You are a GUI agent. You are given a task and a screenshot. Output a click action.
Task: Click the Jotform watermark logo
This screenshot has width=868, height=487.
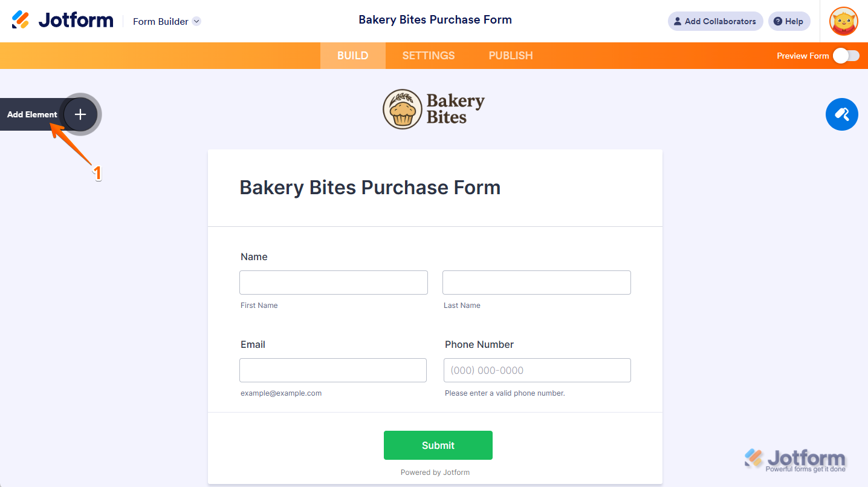(795, 460)
